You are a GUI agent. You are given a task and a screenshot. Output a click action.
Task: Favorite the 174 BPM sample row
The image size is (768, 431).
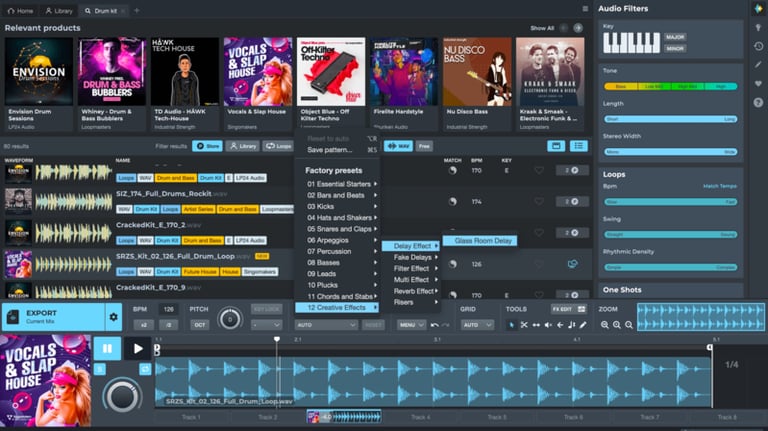click(x=539, y=201)
